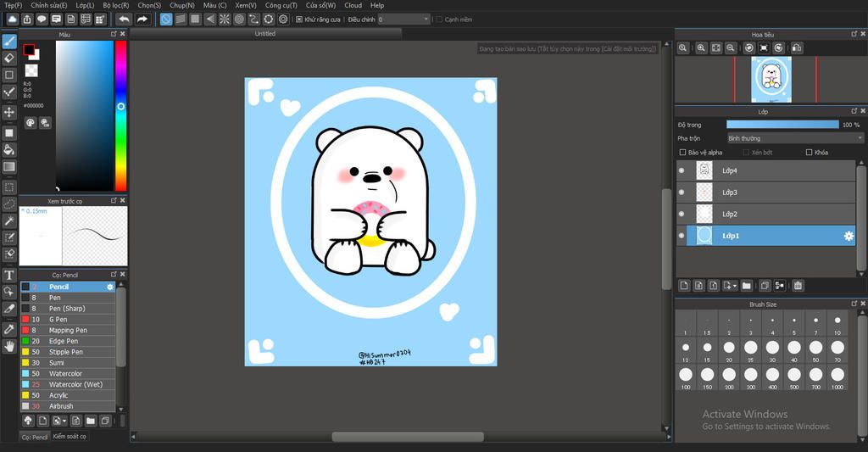The width and height of the screenshot is (868, 452).
Task: Turn snap off with the blue snap icon
Action: point(166,20)
